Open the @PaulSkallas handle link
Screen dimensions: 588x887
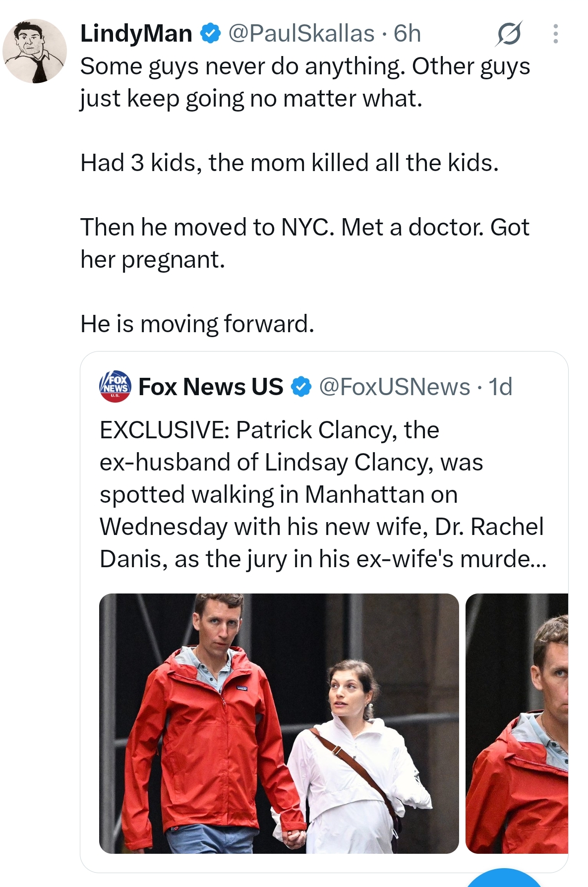pos(301,34)
